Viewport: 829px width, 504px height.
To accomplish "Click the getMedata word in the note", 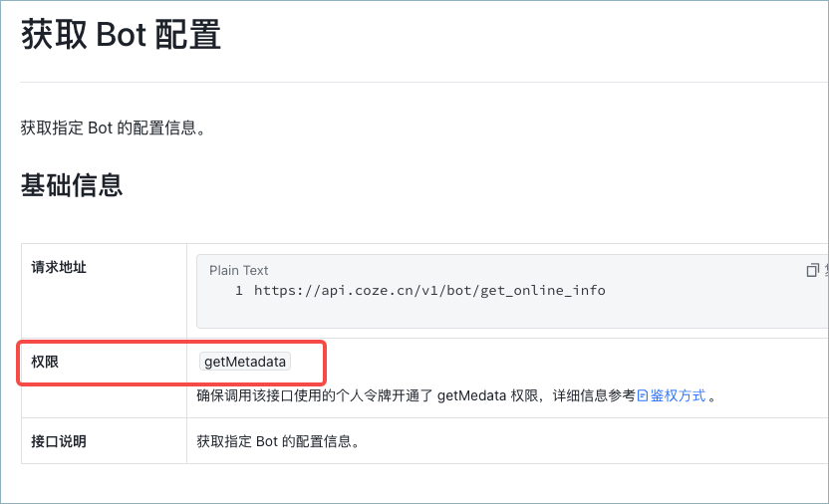I will [471, 395].
